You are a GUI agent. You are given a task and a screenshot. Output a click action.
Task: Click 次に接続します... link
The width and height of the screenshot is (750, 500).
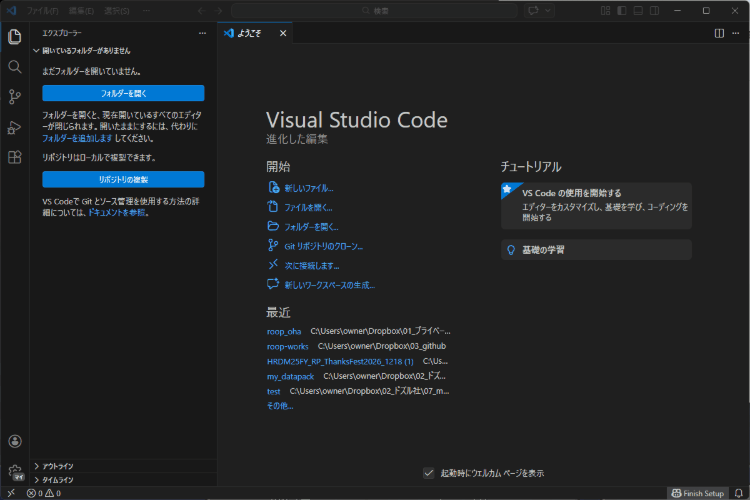(x=303, y=266)
